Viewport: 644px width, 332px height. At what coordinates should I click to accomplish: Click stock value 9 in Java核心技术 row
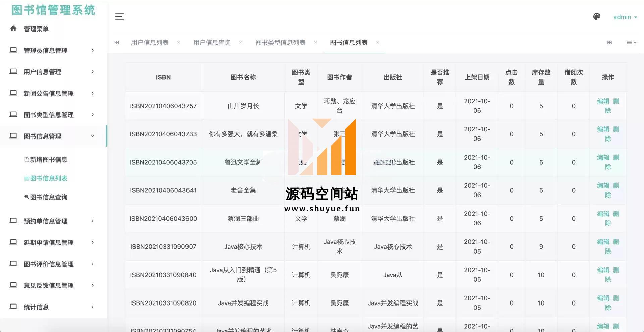click(541, 247)
